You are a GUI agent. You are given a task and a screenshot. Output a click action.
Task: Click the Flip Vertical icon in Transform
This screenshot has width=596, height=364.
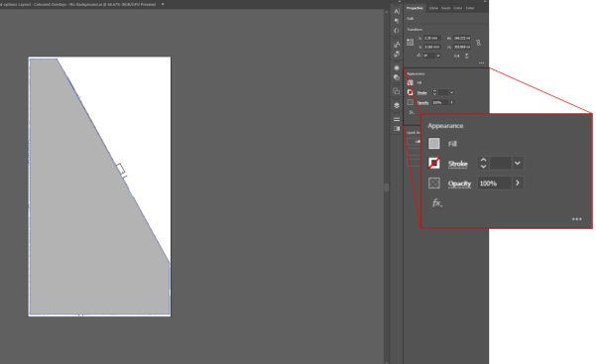tap(466, 56)
